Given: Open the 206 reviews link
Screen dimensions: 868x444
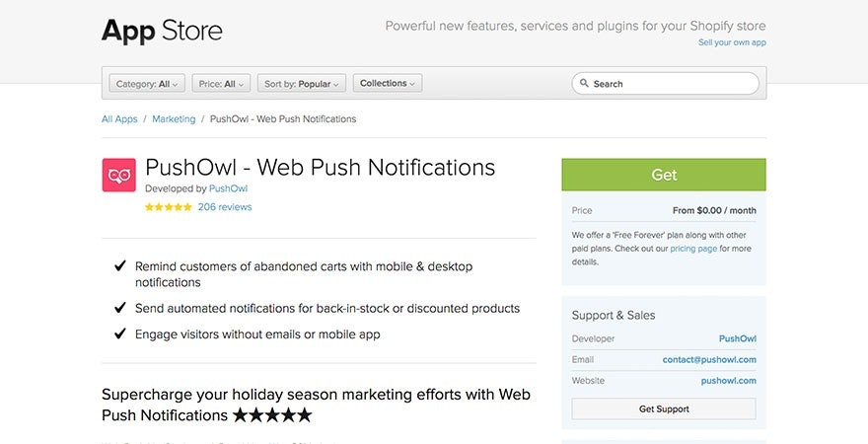Looking at the screenshot, I should click(225, 207).
